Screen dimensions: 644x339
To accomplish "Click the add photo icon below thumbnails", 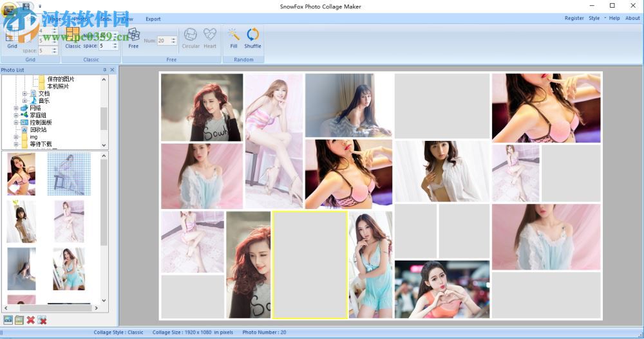I will pyautogui.click(x=8, y=320).
